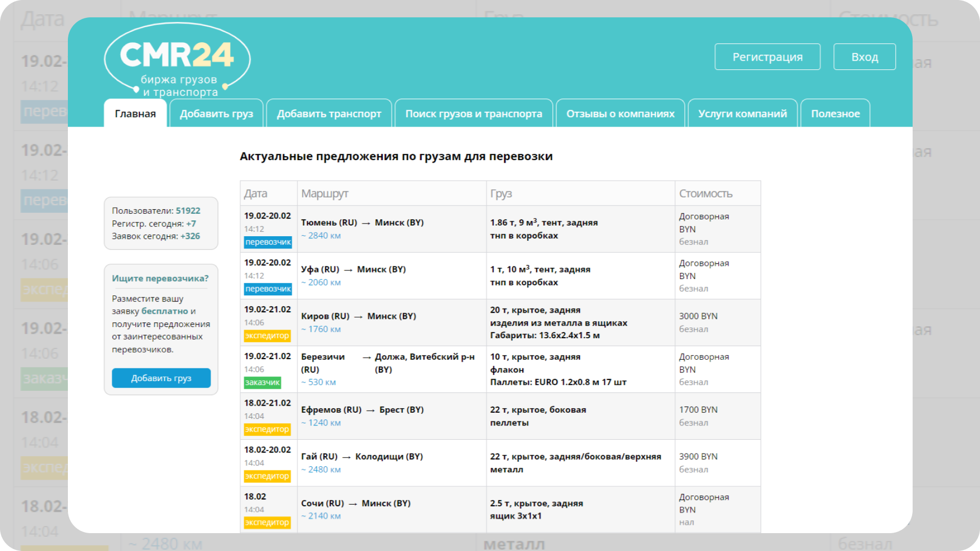Open the Регистрация button
The height and width of the screenshot is (551, 980).
[767, 57]
